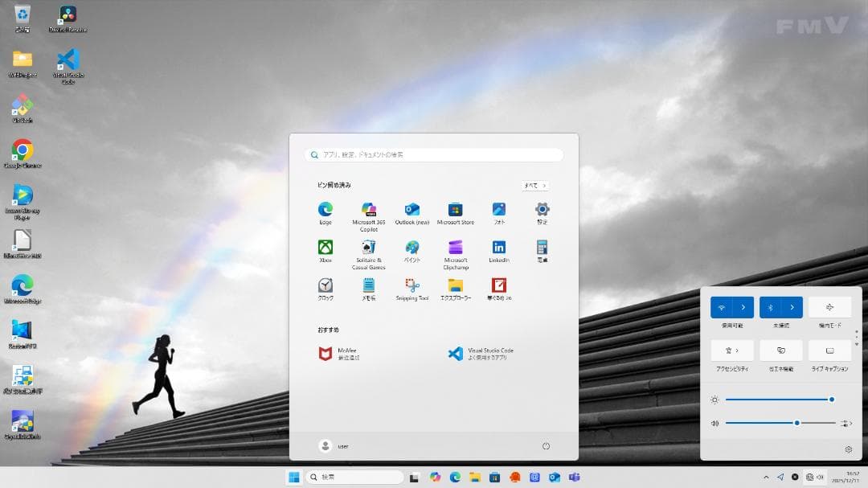Toggle Wi-Fi in quick settings
Viewport: 868px width, 488px height.
[722, 306]
